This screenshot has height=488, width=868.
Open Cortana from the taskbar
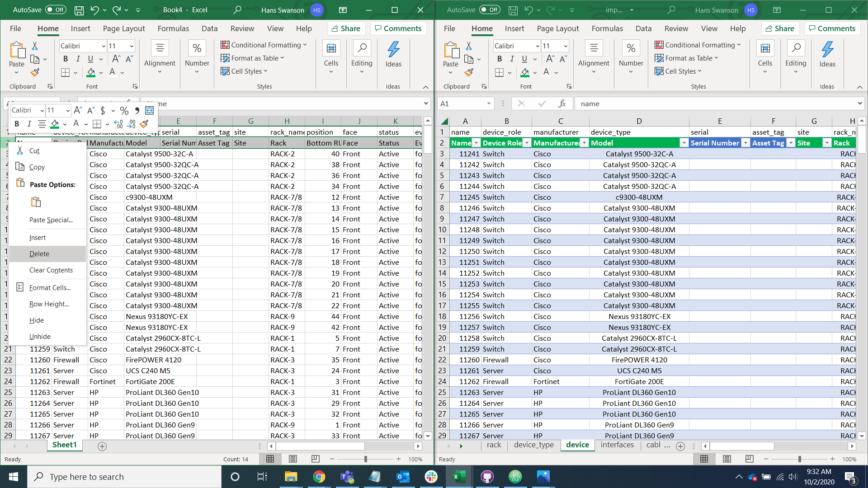pyautogui.click(x=235, y=477)
